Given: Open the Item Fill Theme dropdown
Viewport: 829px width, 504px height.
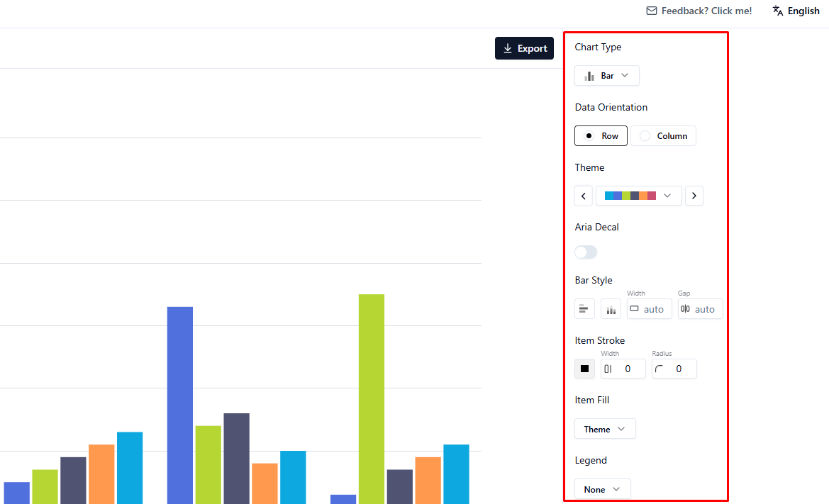Looking at the screenshot, I should (x=605, y=429).
